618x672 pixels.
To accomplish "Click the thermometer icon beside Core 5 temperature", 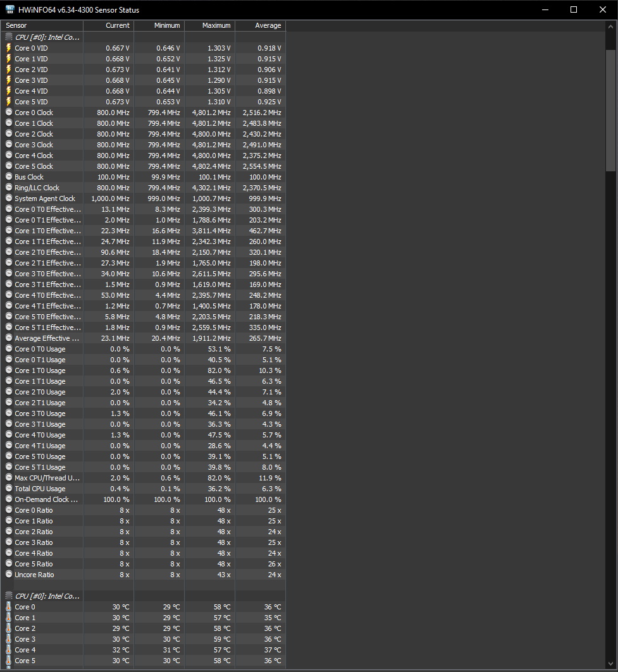I will click(x=9, y=661).
